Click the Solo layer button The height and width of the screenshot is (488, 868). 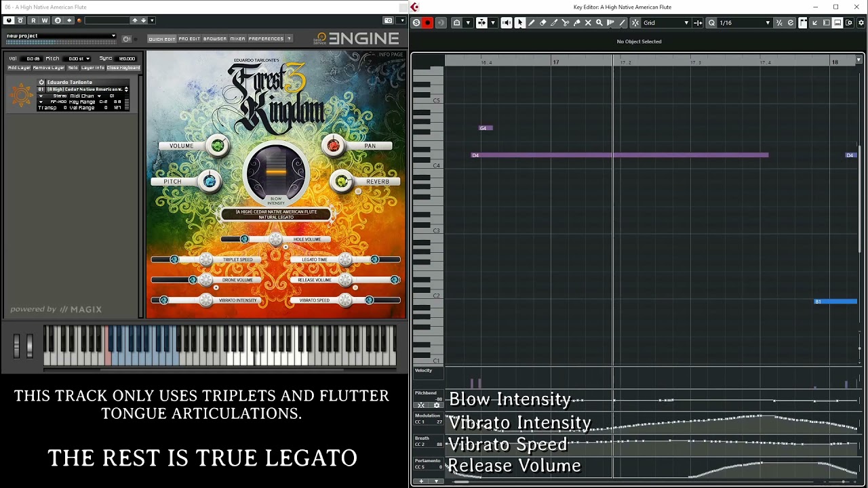(x=73, y=68)
